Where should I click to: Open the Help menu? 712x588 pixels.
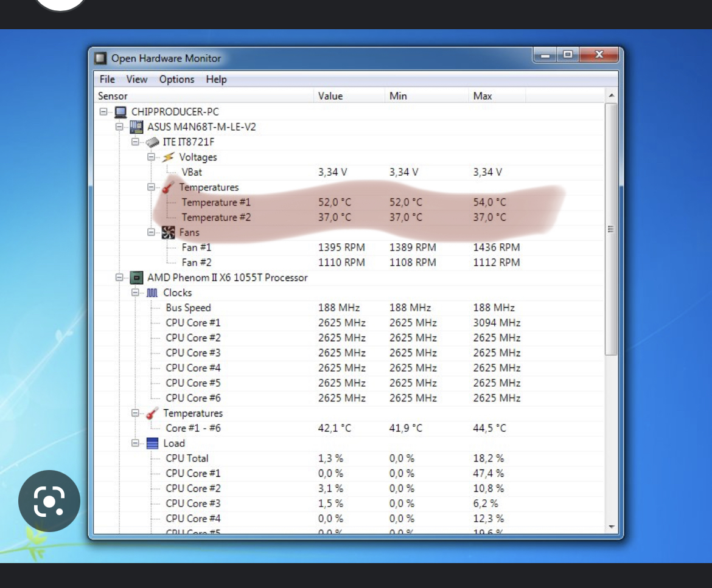coord(216,80)
